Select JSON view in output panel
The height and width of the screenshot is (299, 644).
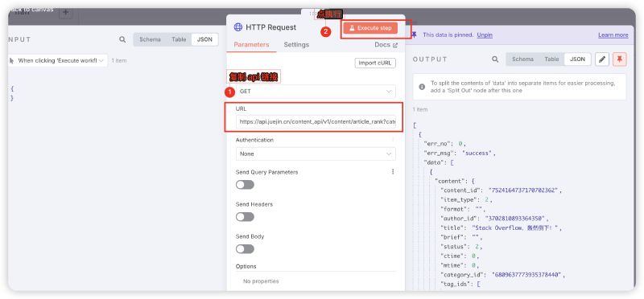[x=577, y=59]
